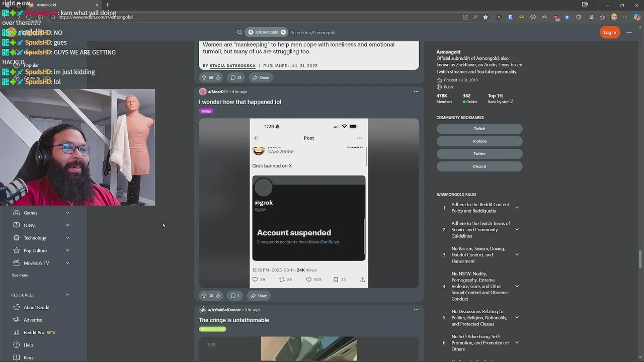Click the search magnifier icon
This screenshot has width=644, height=362.
coord(240,32)
